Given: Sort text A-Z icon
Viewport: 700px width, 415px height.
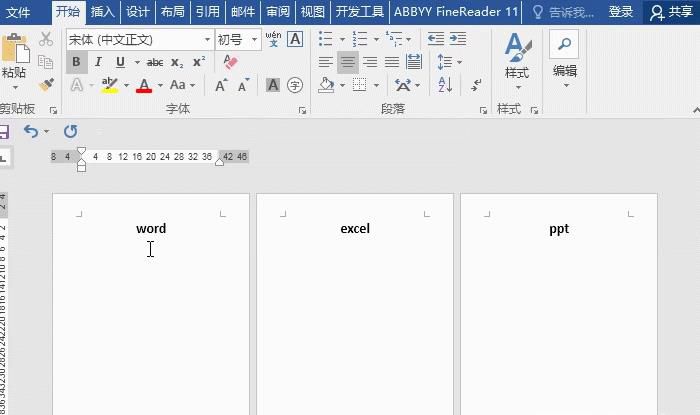Looking at the screenshot, I should tap(445, 85).
